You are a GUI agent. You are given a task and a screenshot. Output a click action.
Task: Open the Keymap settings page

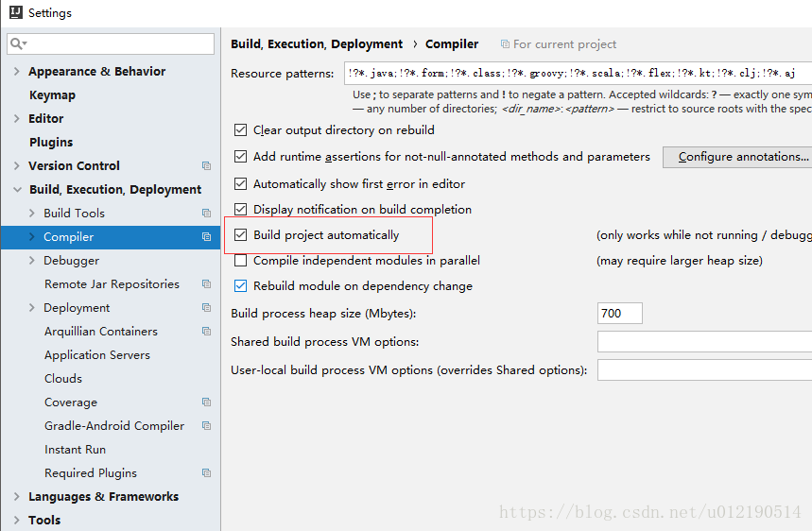pyautogui.click(x=52, y=95)
